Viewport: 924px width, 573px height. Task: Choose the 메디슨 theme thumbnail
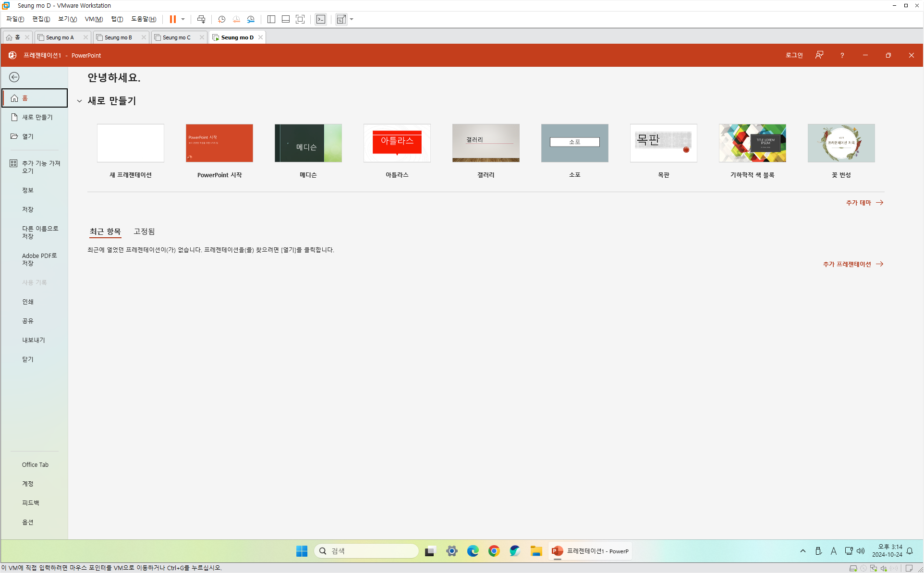coord(308,143)
